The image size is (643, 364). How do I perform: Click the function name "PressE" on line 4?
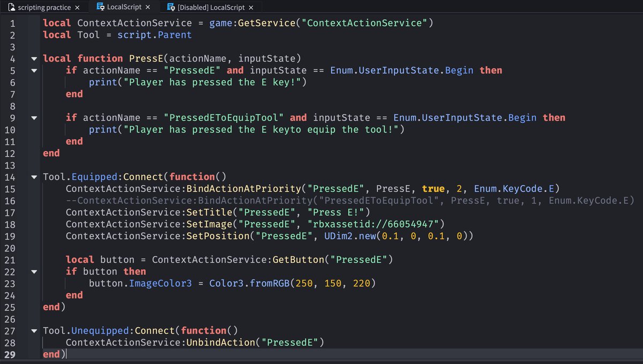pyautogui.click(x=146, y=58)
